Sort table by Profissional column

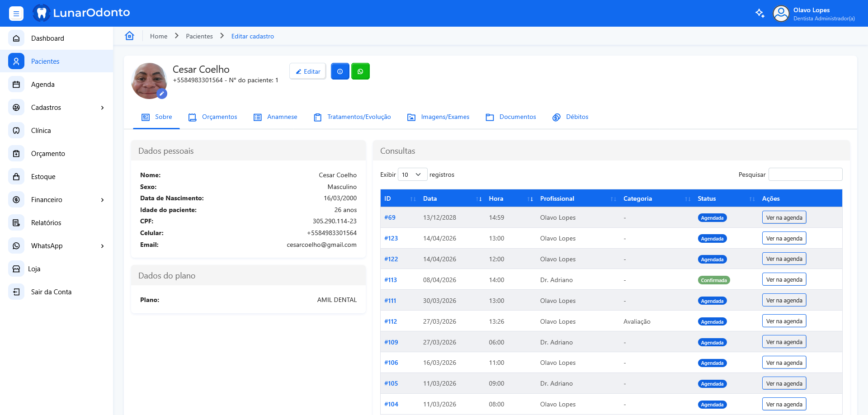click(557, 198)
